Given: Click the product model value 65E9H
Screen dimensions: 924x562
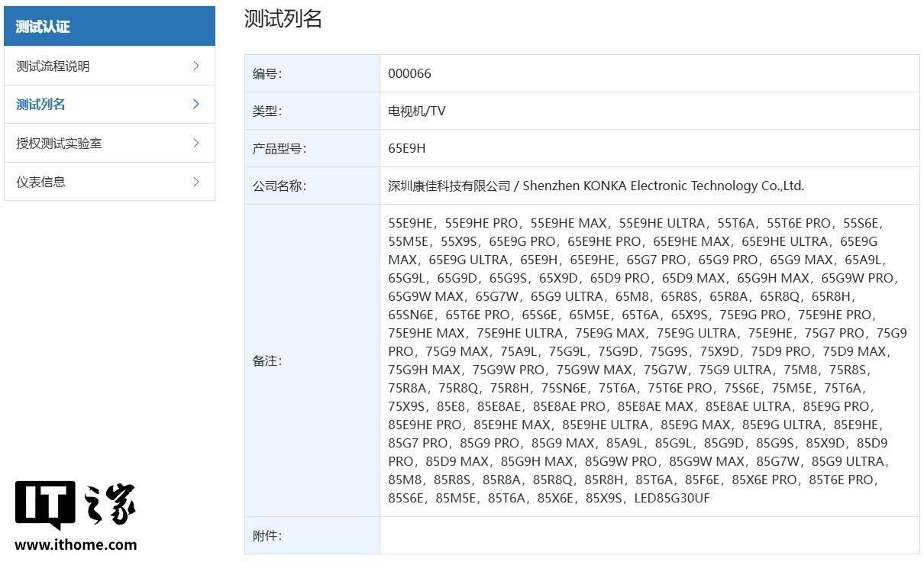Looking at the screenshot, I should tap(407, 149).
